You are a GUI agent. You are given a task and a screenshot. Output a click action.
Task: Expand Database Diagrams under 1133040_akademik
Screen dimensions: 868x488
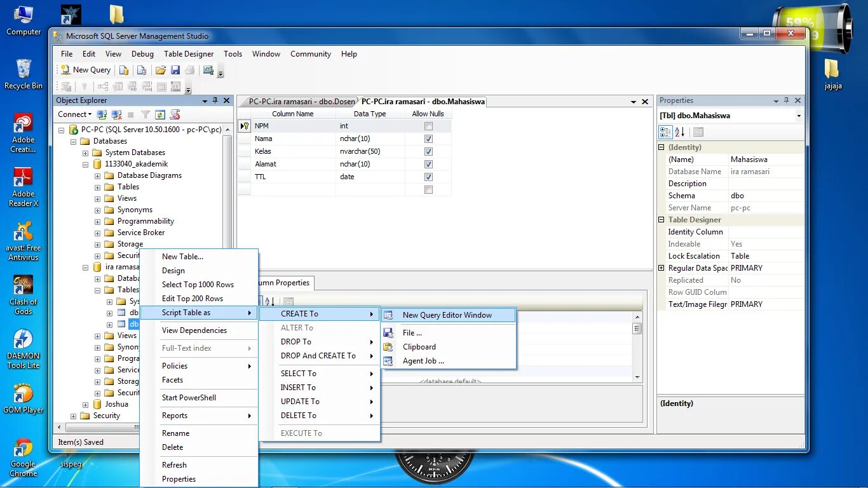coord(97,176)
